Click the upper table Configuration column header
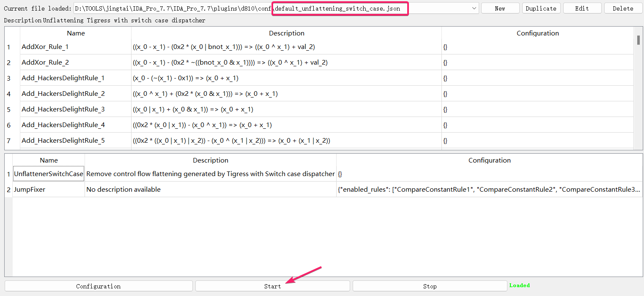Screen dimensions: 644x296 [x=537, y=33]
